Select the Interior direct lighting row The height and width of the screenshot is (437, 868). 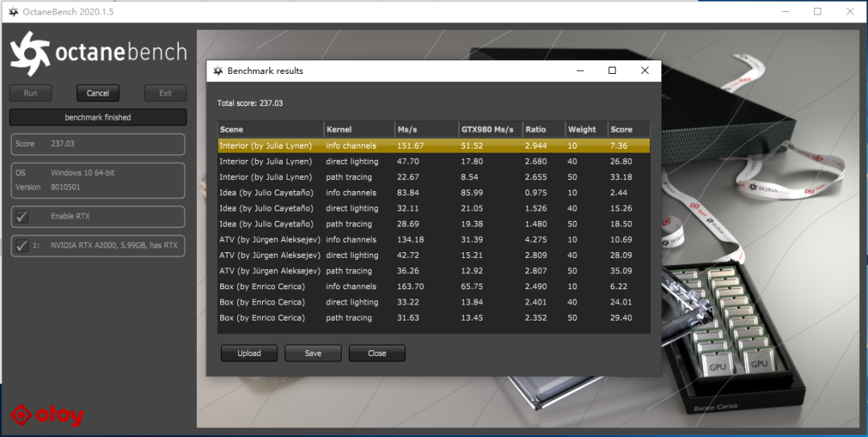(433, 161)
